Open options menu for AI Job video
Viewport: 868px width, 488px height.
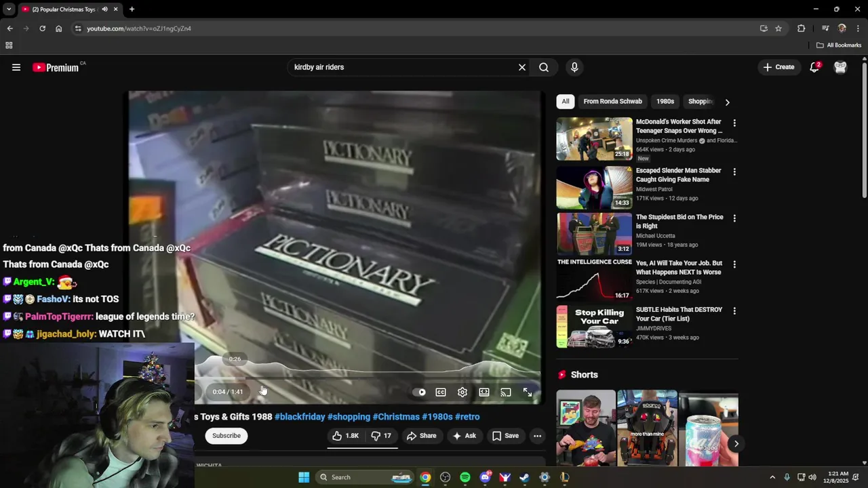click(x=734, y=264)
